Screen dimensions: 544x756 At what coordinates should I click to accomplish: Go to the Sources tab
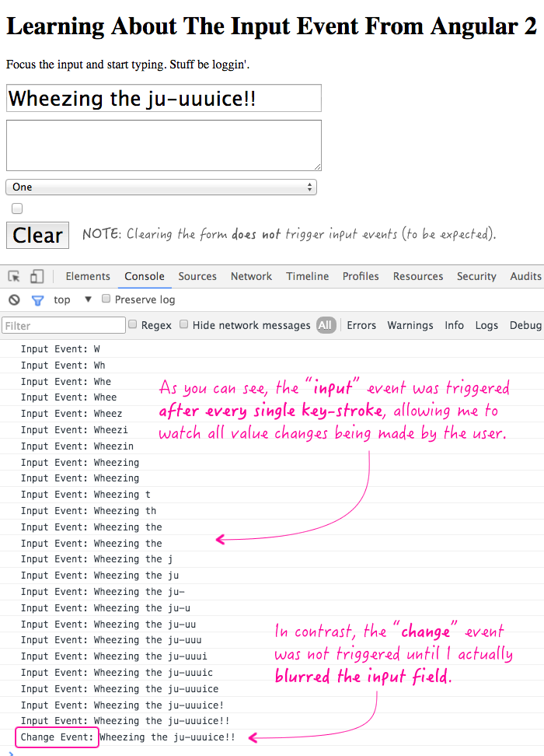197,277
